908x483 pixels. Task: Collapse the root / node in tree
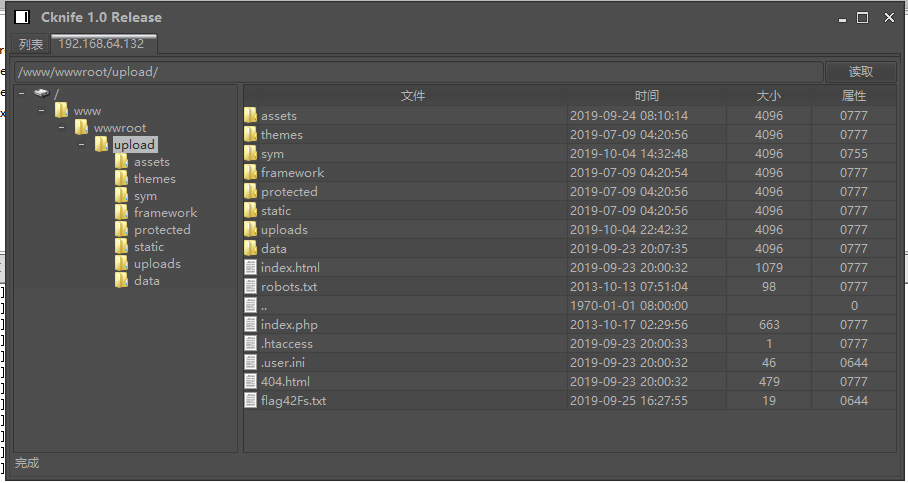[x=21, y=93]
